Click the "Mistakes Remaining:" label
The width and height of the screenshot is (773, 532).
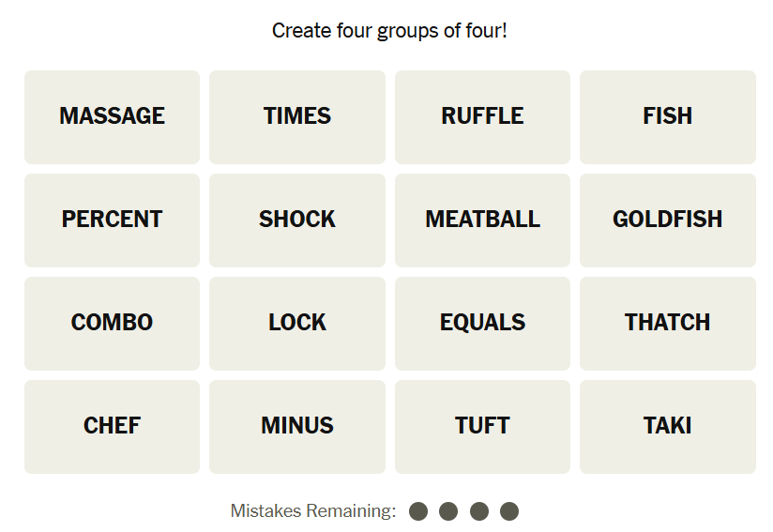pos(313,511)
